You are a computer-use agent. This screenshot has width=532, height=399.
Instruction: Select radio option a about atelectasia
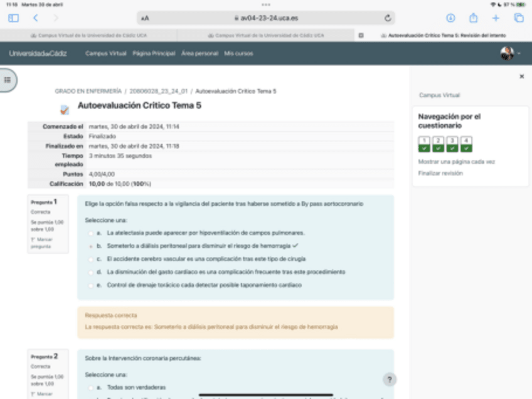tap(90, 233)
